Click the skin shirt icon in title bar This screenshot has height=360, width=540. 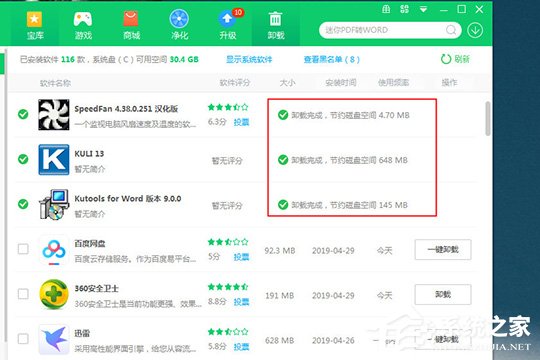click(386, 9)
